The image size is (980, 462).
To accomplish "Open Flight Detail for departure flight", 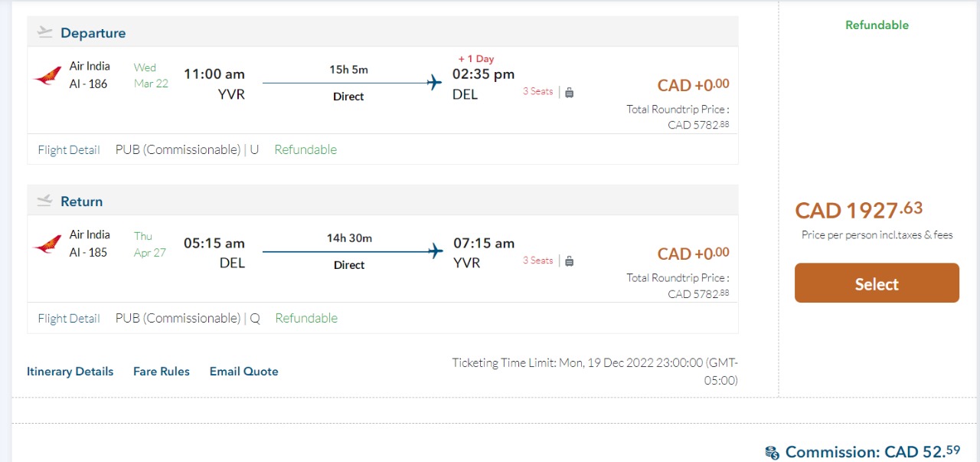I will (x=69, y=150).
